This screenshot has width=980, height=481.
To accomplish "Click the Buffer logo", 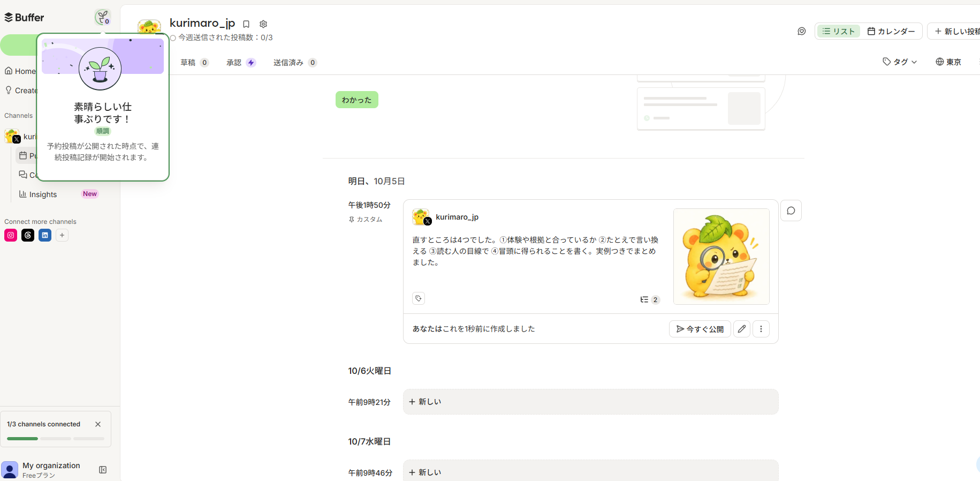I will click(x=24, y=18).
